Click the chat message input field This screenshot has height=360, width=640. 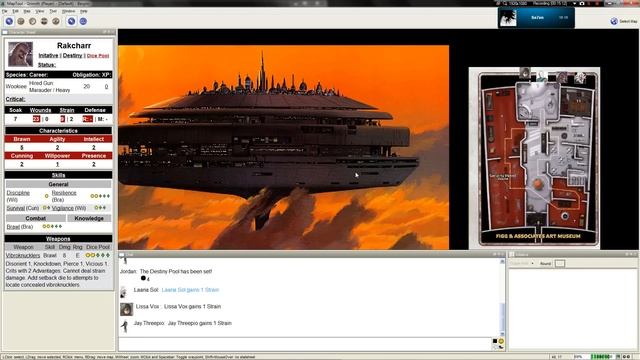[305, 344]
